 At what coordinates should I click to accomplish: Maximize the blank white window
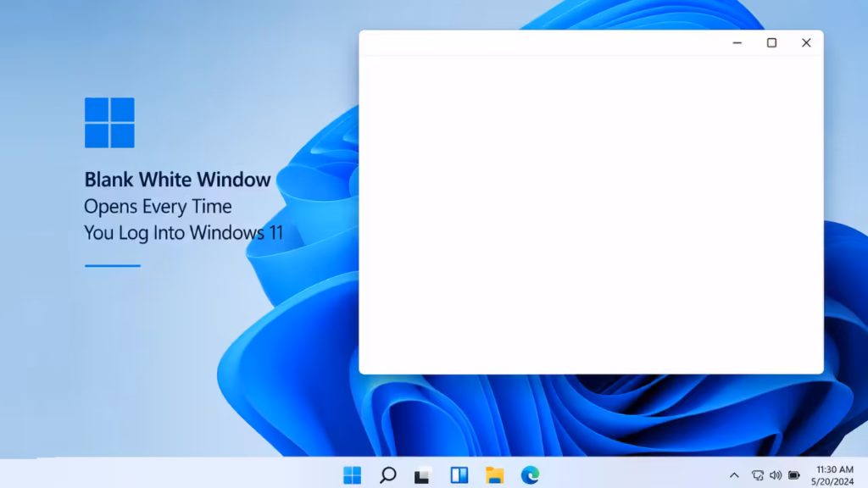771,42
